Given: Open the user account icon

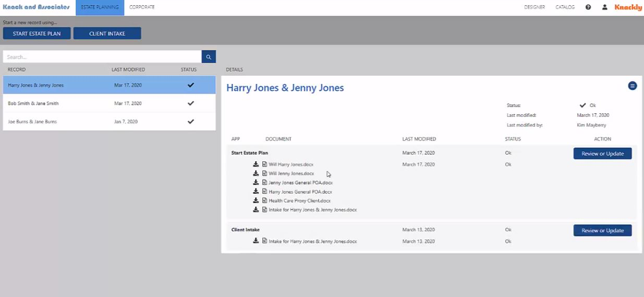Looking at the screenshot, I should pos(605,7).
